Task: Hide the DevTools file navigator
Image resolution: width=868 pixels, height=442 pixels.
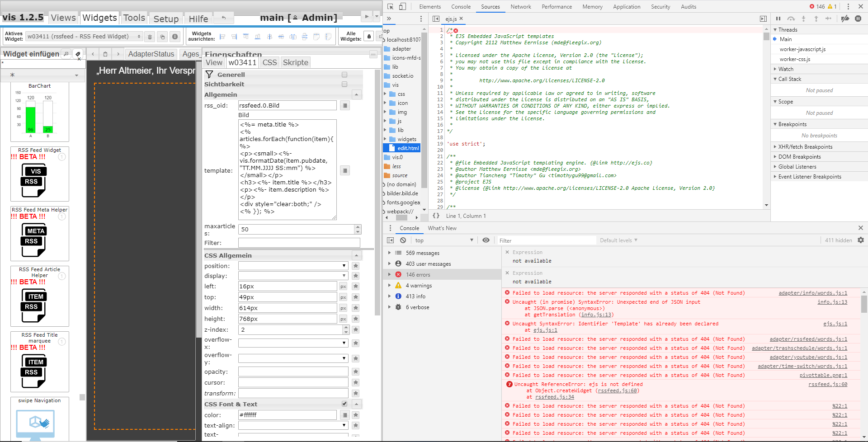Action: [x=436, y=19]
